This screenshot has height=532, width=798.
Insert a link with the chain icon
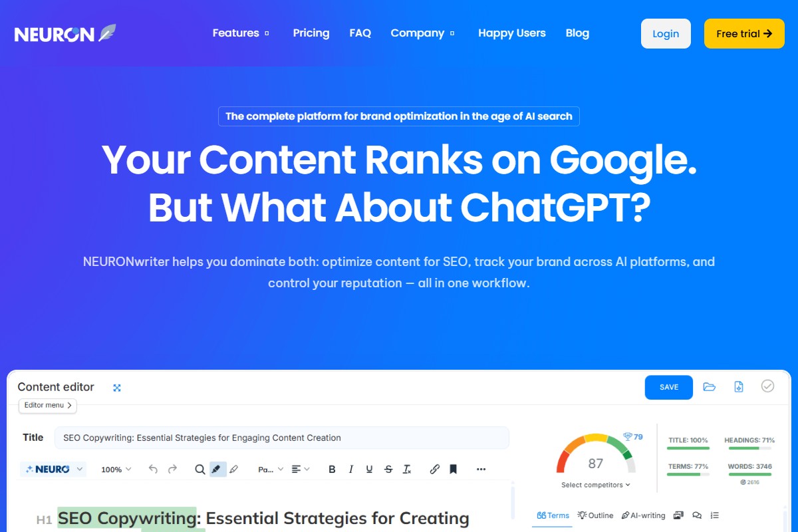(434, 469)
